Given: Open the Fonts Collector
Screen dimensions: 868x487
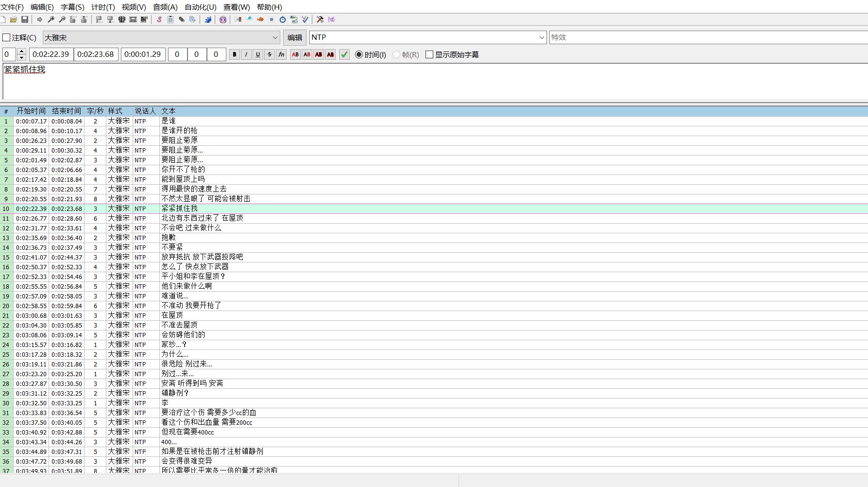Looking at the screenshot, I should pyautogui.click(x=192, y=19).
